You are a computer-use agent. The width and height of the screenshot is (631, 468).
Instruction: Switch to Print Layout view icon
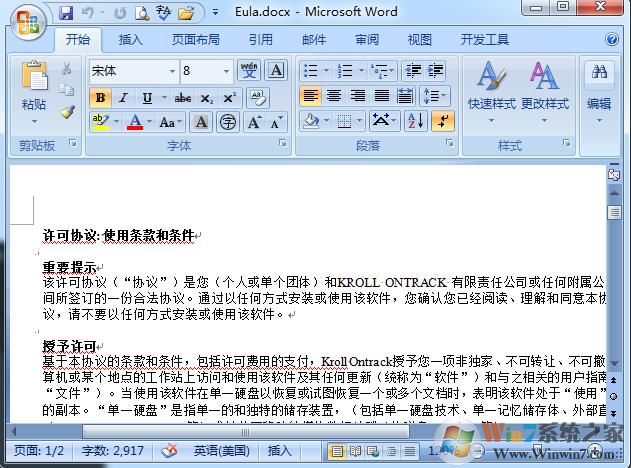(x=337, y=451)
